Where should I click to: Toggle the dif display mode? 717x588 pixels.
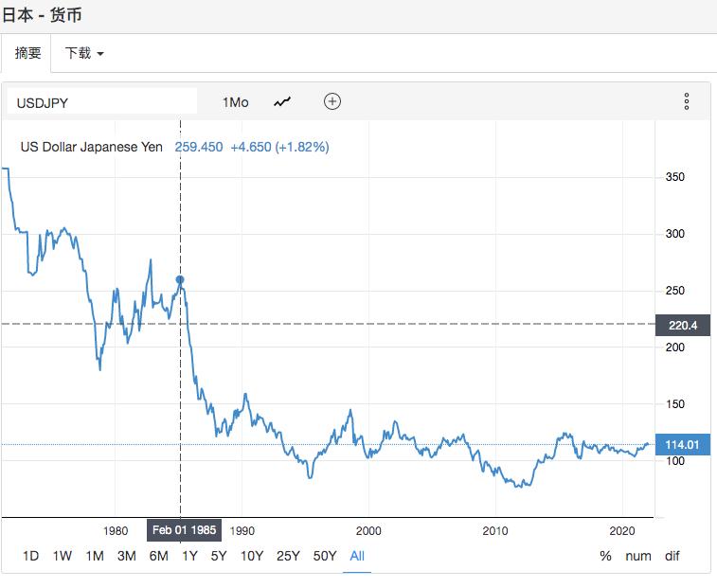coord(672,556)
